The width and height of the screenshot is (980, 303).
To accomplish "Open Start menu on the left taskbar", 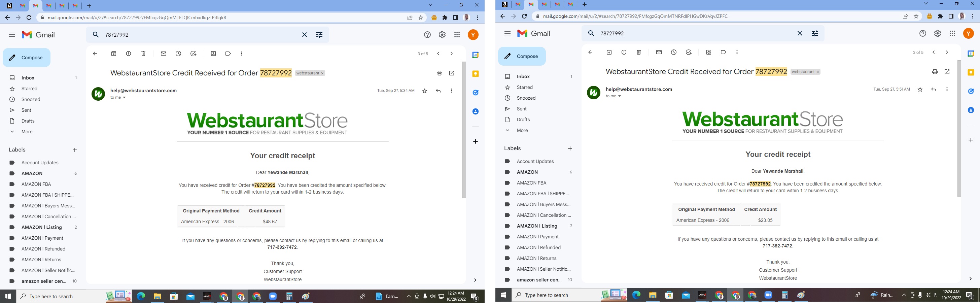I will click(x=8, y=296).
